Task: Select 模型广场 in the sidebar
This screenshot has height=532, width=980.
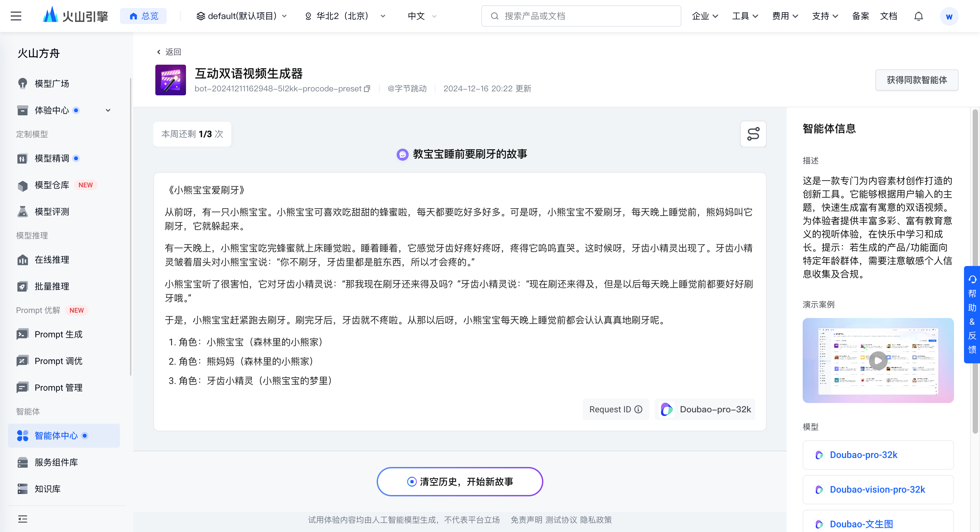Action: pyautogui.click(x=52, y=83)
